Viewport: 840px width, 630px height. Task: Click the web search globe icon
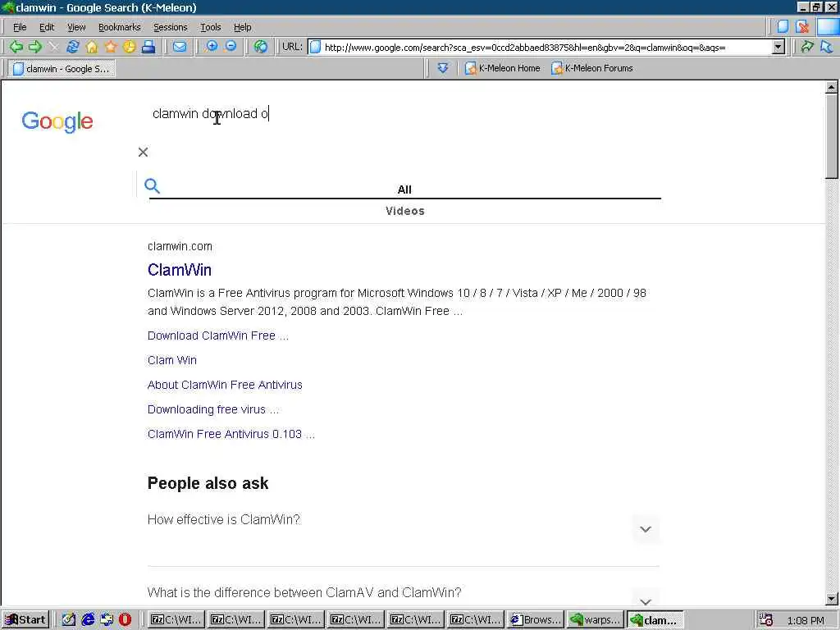tap(261, 47)
